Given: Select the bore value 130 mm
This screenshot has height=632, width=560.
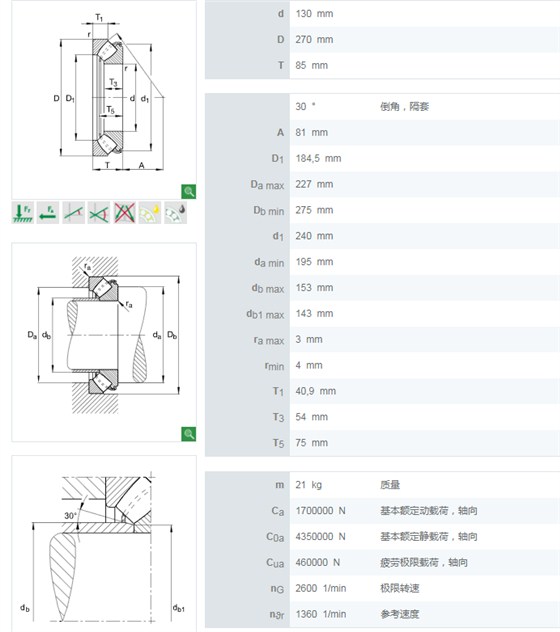Looking at the screenshot, I should coord(314,14).
